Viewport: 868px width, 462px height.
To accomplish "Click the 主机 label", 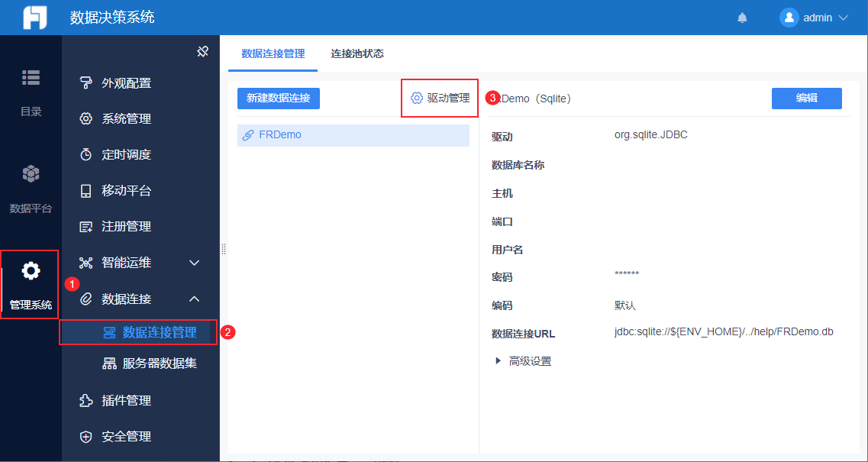I will tap(502, 193).
